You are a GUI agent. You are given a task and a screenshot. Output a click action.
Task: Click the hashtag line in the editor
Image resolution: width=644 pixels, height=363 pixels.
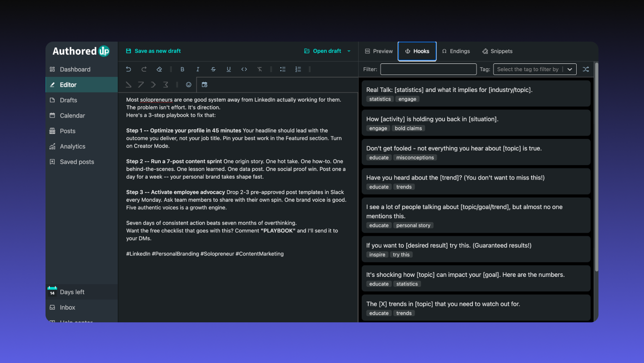pyautogui.click(x=205, y=254)
